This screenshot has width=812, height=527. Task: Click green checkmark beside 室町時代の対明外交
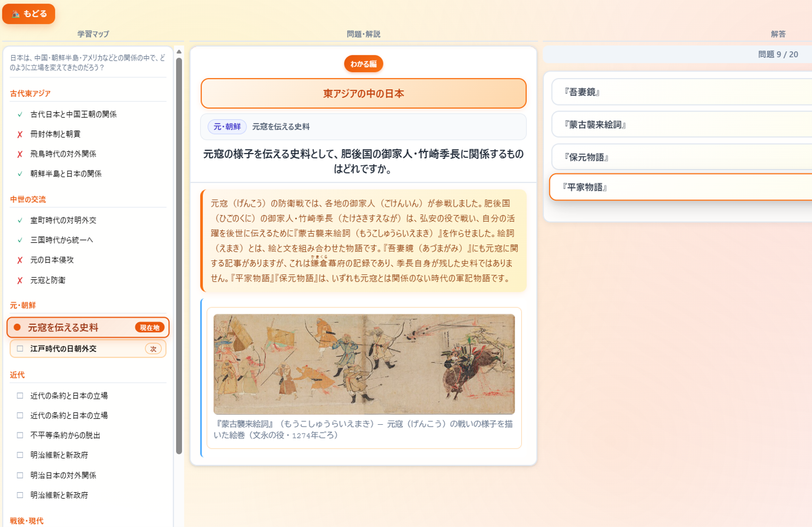click(20, 220)
